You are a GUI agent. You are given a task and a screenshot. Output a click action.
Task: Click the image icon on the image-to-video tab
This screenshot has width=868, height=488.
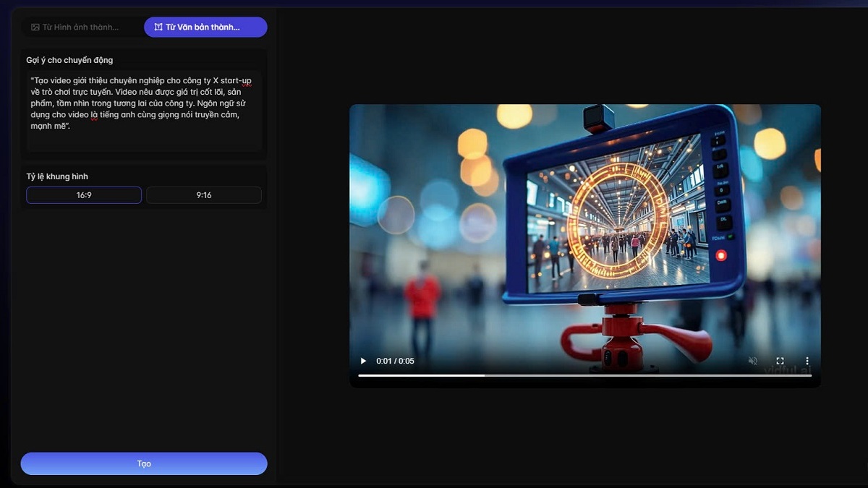pyautogui.click(x=35, y=26)
